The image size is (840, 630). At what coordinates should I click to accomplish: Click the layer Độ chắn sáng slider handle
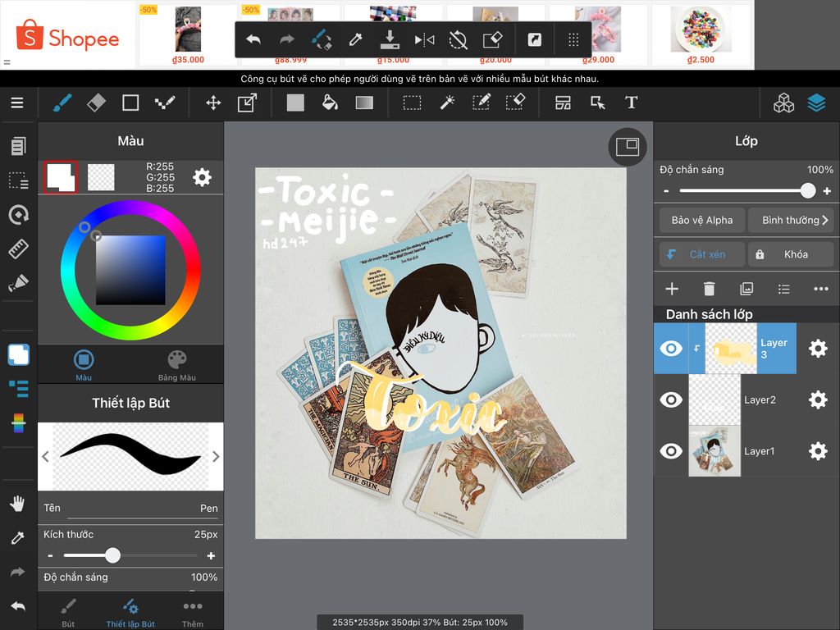pyautogui.click(x=808, y=190)
